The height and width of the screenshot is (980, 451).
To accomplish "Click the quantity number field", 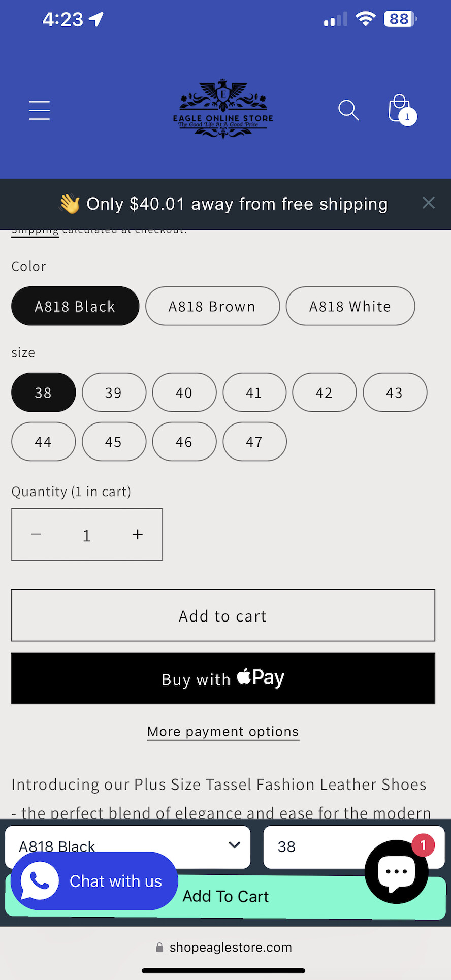I will pos(87,535).
